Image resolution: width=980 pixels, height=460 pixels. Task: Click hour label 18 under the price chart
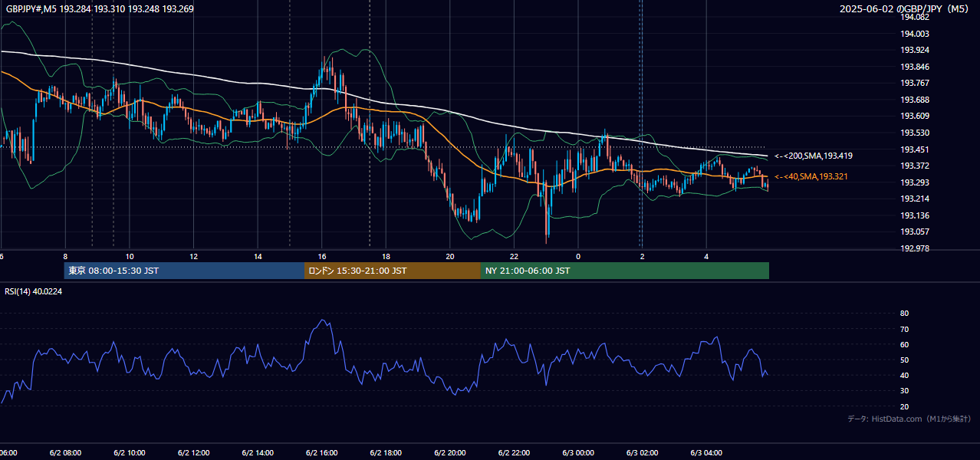(x=386, y=256)
